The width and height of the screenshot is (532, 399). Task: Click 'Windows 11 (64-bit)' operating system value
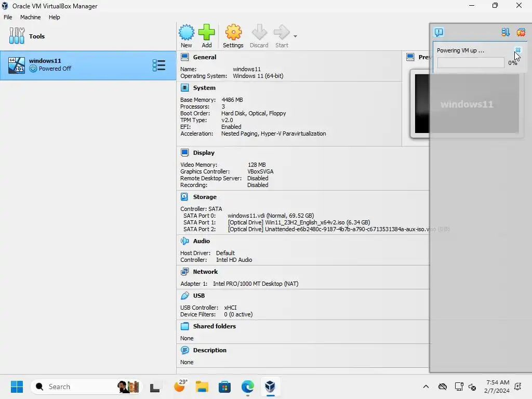coord(258,76)
